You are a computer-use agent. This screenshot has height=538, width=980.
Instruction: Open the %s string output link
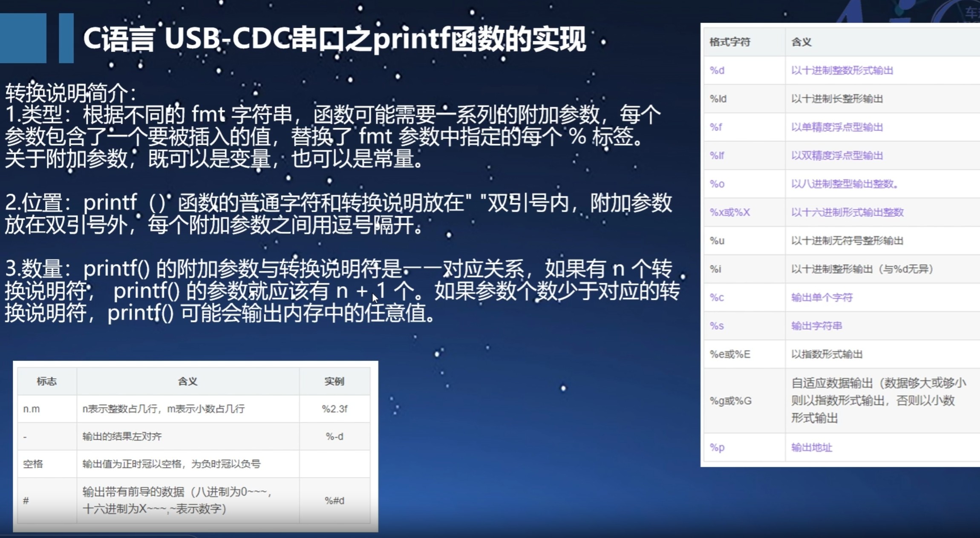coord(717,325)
